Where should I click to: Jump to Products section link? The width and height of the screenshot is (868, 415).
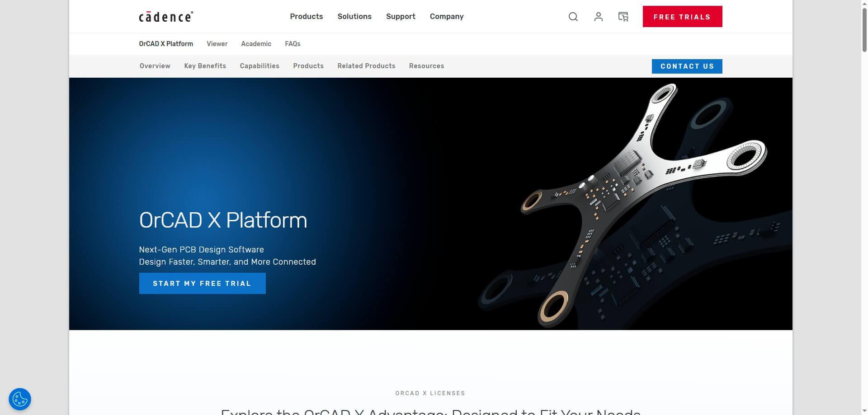coord(308,66)
